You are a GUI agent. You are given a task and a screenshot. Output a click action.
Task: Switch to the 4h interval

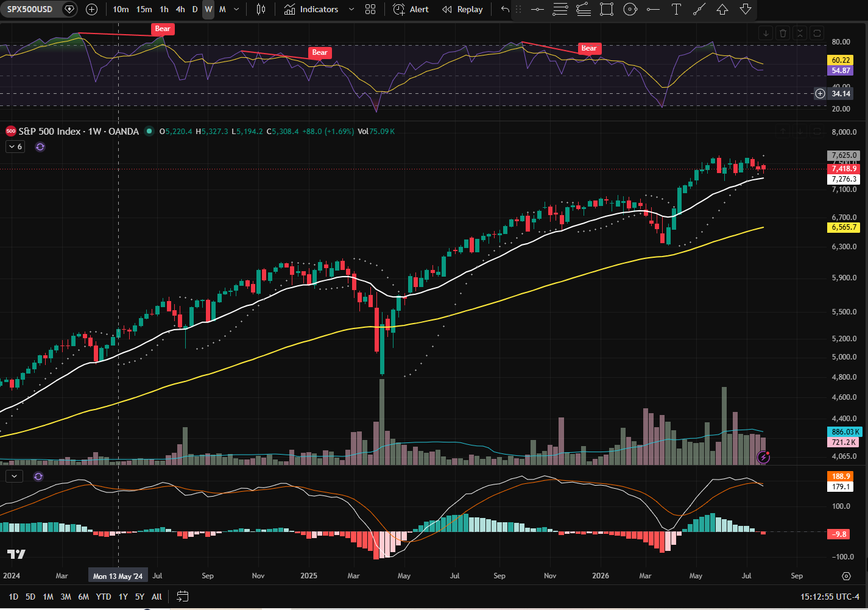pyautogui.click(x=180, y=9)
